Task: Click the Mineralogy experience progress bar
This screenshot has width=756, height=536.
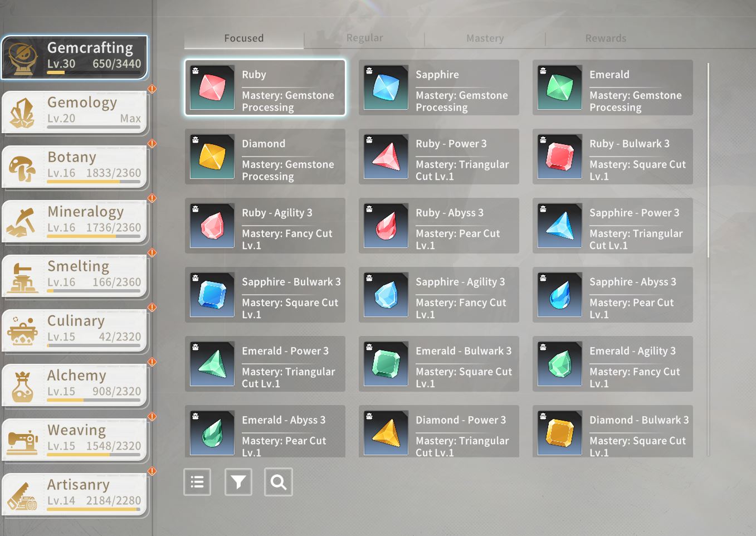Action: 94,236
